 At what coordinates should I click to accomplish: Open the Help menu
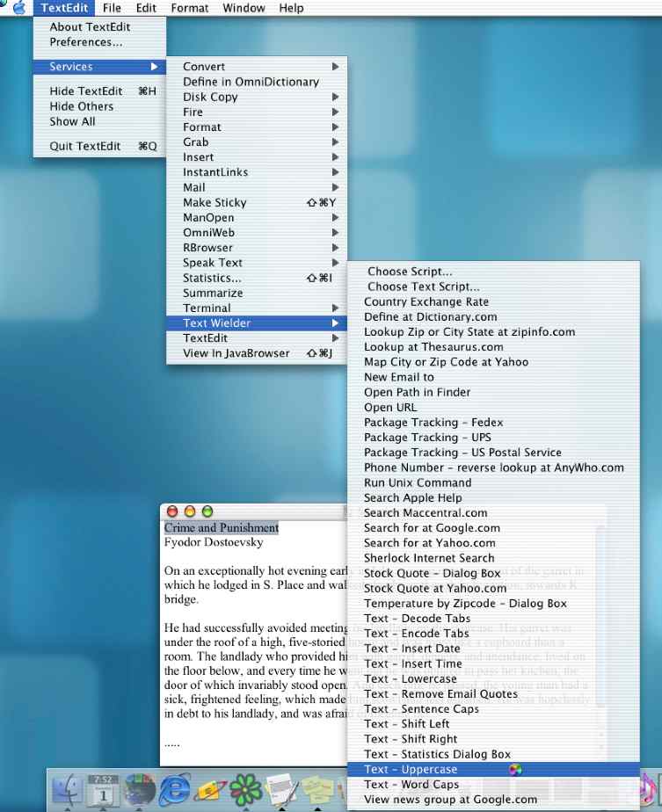[291, 8]
